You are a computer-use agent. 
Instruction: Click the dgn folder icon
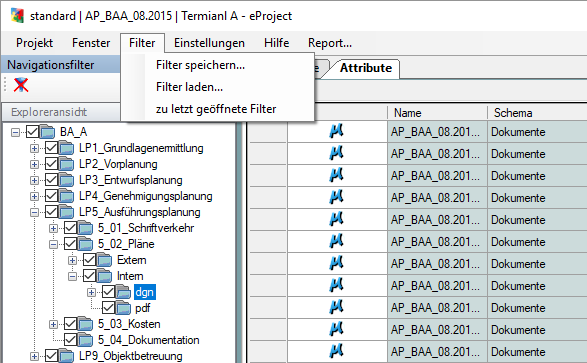[x=124, y=292]
